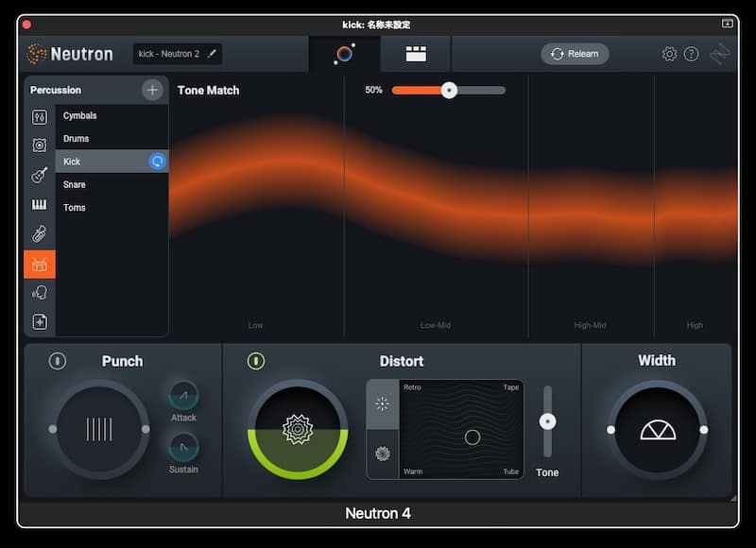This screenshot has height=548, width=756.
Task: Click the Warm corner label in Distort pad
Action: [413, 471]
